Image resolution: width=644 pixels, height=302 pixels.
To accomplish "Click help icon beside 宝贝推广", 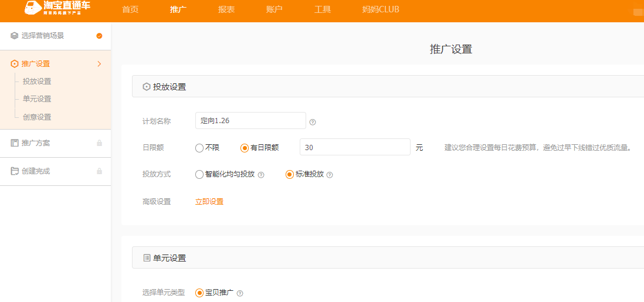I will 239,293.
